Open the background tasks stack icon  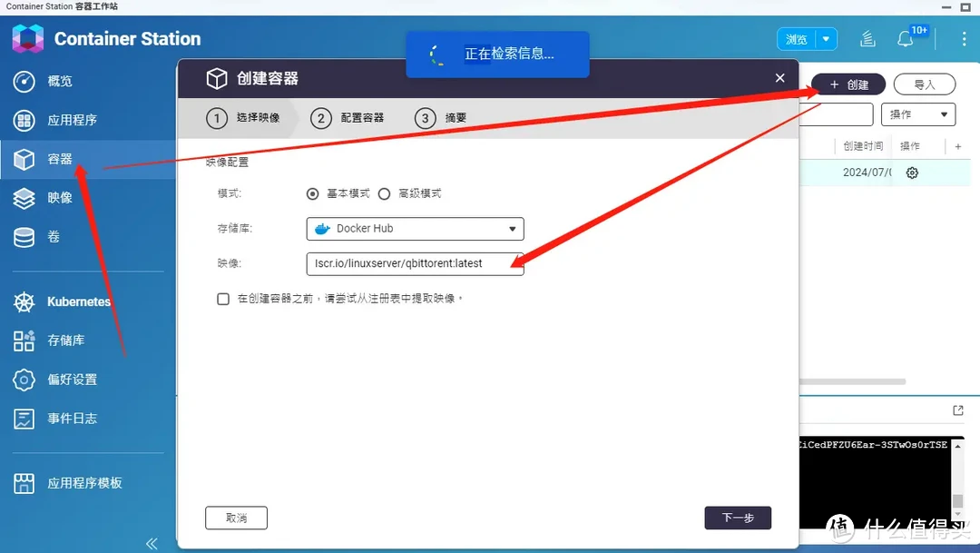pyautogui.click(x=867, y=39)
